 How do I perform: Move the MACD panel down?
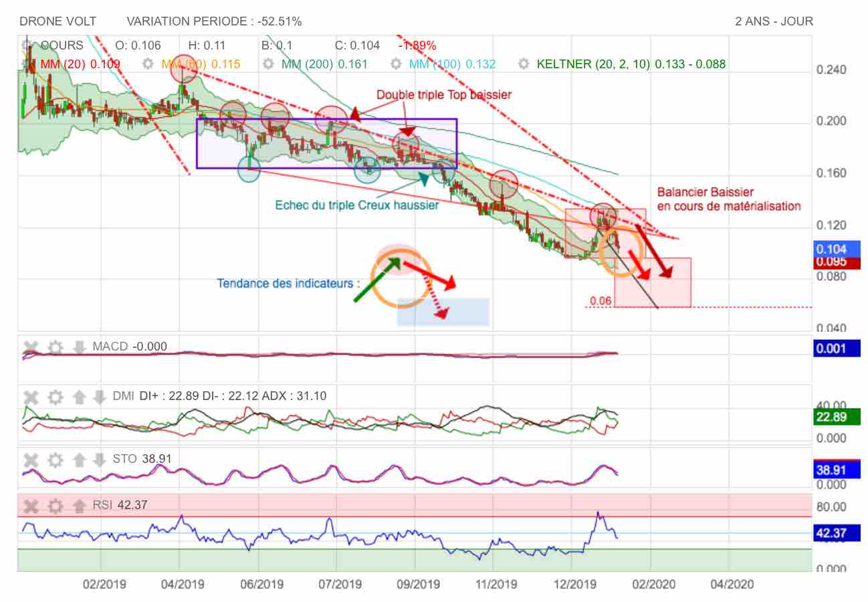pyautogui.click(x=79, y=347)
